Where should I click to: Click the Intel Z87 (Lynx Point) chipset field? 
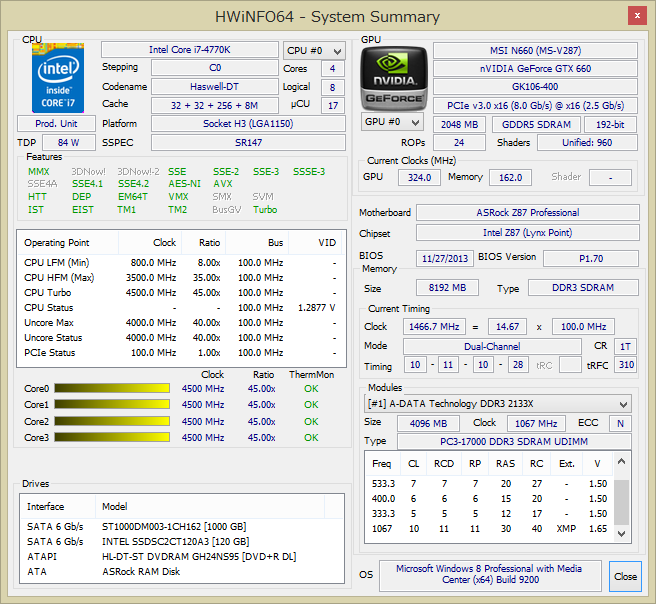tap(528, 233)
